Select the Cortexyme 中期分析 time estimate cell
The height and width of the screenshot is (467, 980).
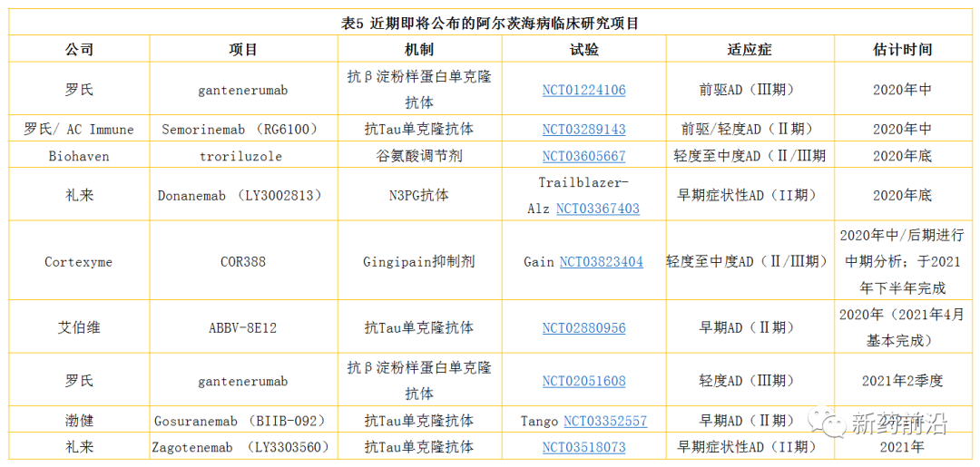pos(902,262)
